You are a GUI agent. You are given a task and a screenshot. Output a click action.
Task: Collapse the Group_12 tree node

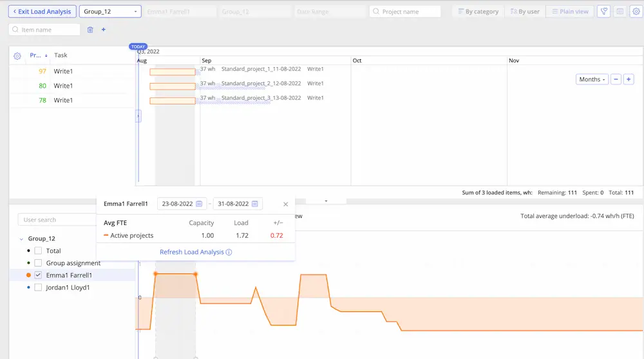[22, 238]
